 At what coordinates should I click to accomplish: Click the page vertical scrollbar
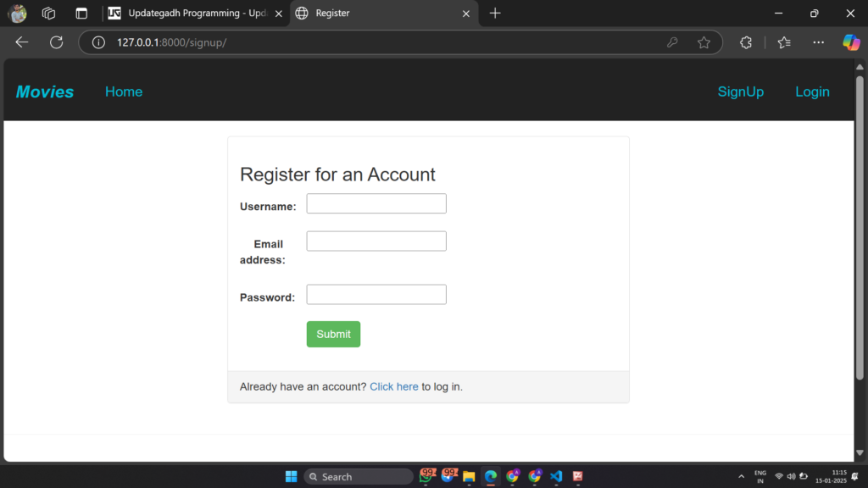860,227
